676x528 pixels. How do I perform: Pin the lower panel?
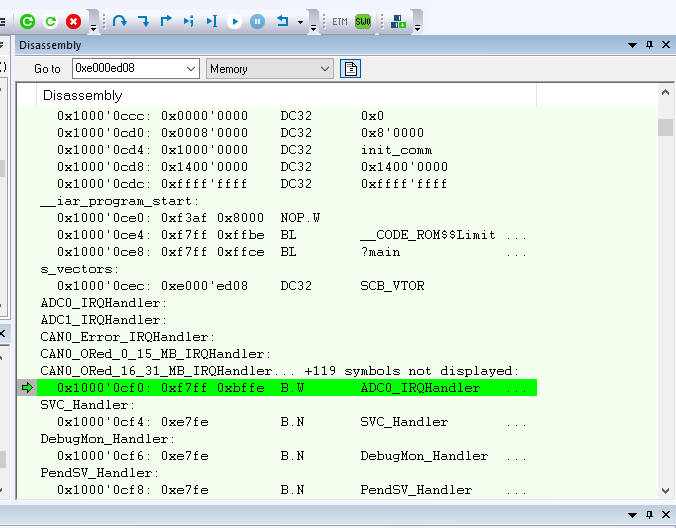coord(649,514)
